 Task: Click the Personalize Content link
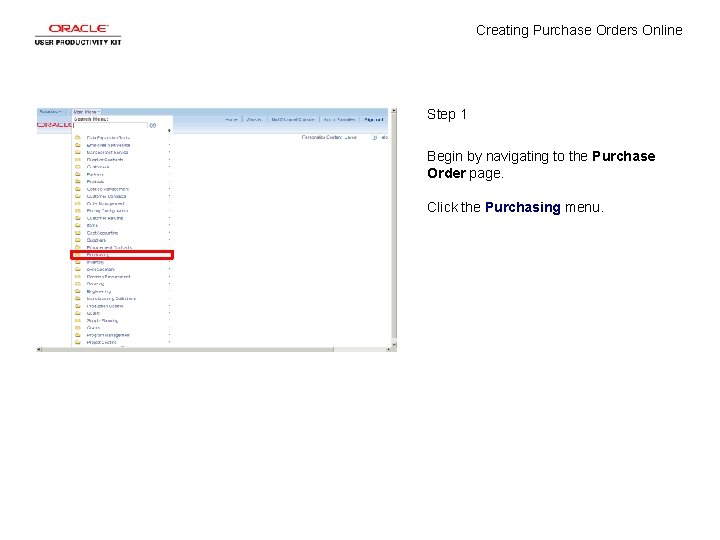(x=320, y=137)
